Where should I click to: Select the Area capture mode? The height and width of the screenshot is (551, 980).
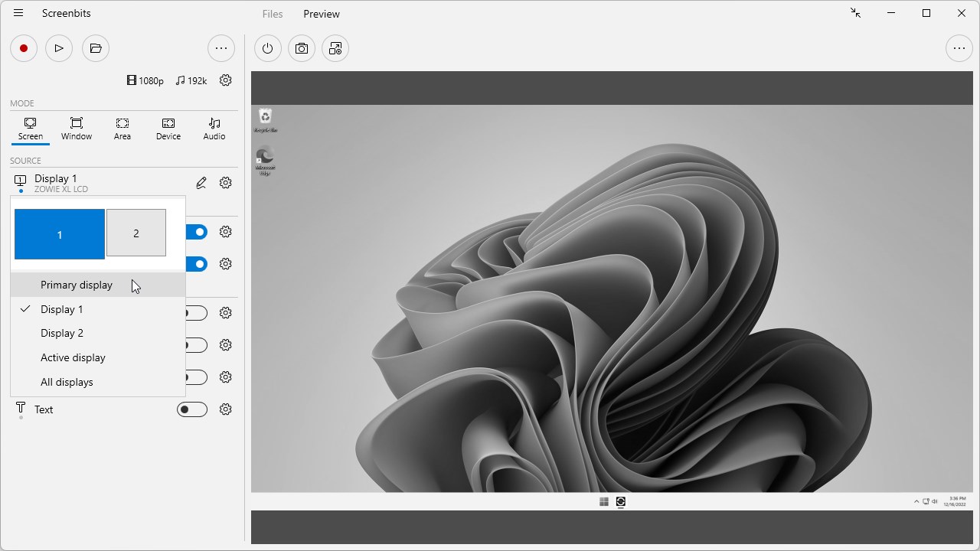122,129
